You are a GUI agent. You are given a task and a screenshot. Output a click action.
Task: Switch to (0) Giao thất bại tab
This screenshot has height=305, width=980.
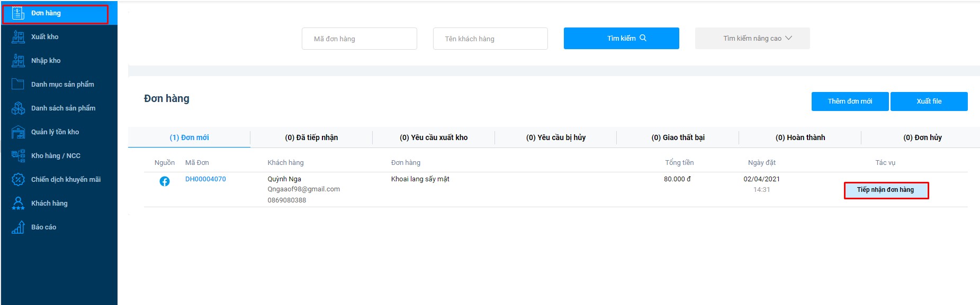(x=678, y=137)
